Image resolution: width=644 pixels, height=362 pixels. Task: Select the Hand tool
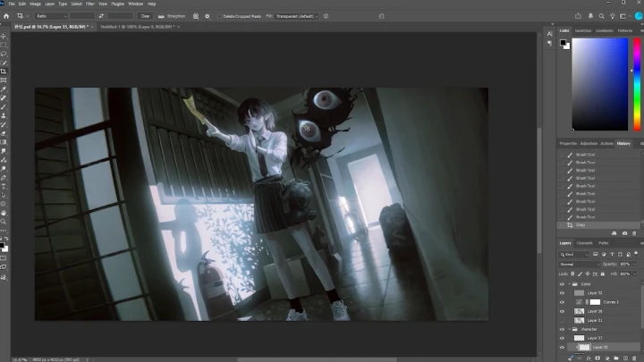[4, 213]
